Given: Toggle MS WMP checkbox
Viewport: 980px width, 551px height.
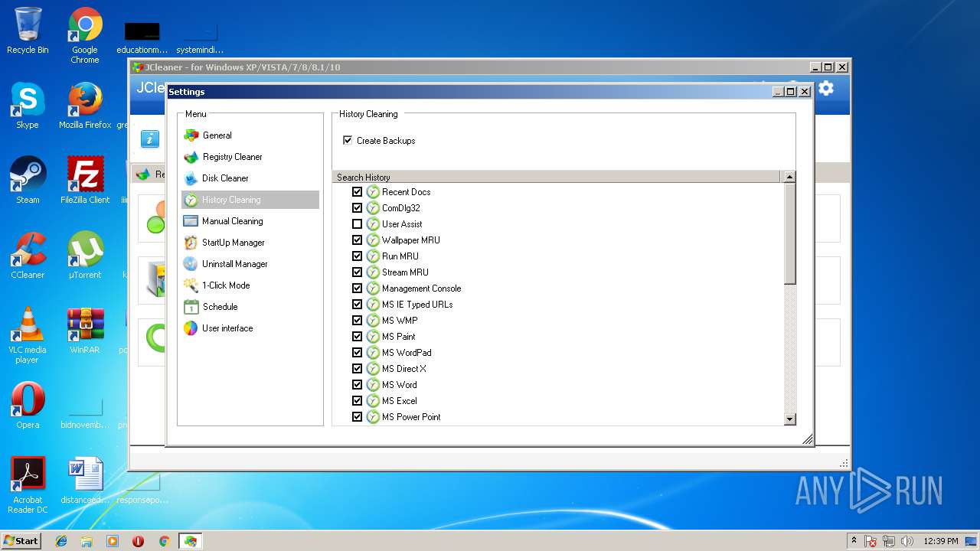Looking at the screenshot, I should click(357, 321).
